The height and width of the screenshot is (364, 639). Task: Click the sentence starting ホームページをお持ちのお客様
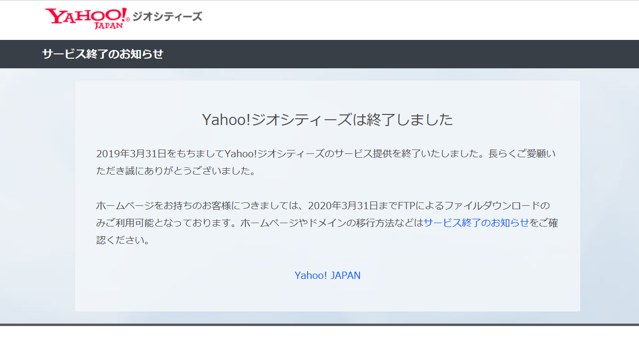click(x=327, y=223)
